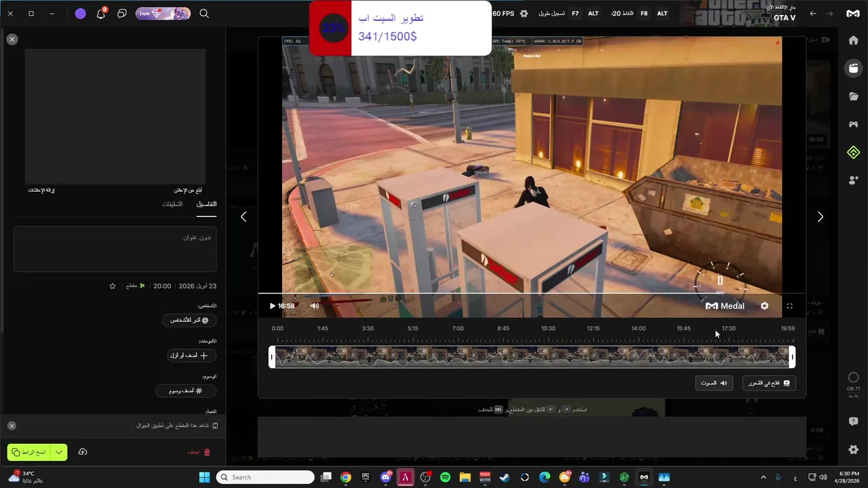The height and width of the screenshot is (488, 868).
Task: Click the right trim handle
Action: pyautogui.click(x=792, y=357)
